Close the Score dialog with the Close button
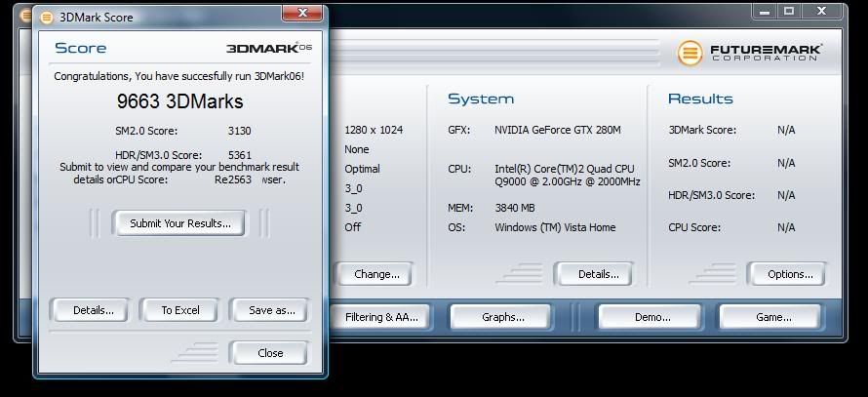 (269, 353)
